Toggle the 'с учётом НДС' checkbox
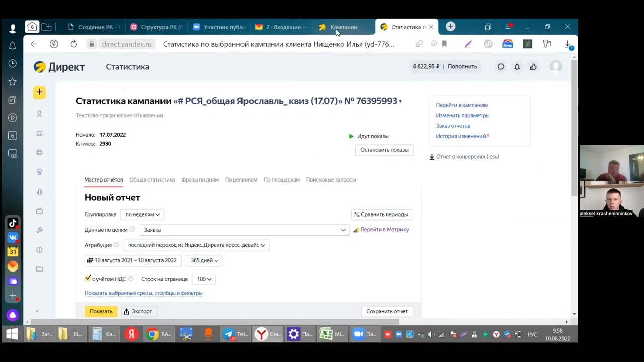644x362 pixels. 88,278
